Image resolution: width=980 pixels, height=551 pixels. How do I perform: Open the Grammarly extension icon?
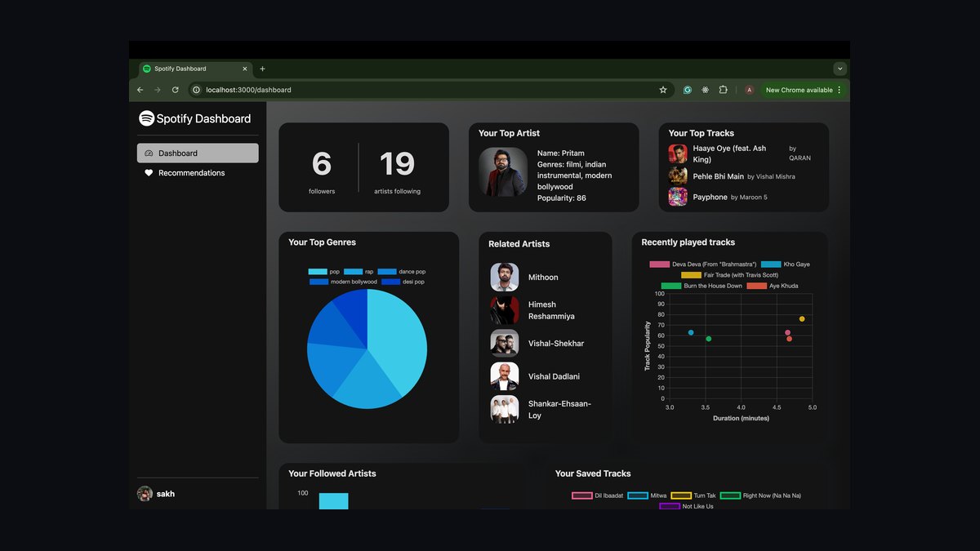pyautogui.click(x=688, y=90)
